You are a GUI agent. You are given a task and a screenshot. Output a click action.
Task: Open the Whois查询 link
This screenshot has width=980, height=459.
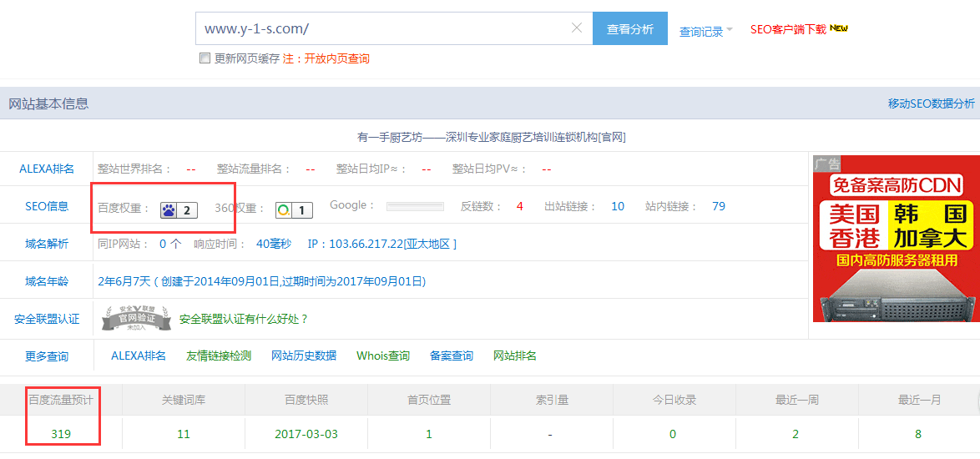coord(383,356)
